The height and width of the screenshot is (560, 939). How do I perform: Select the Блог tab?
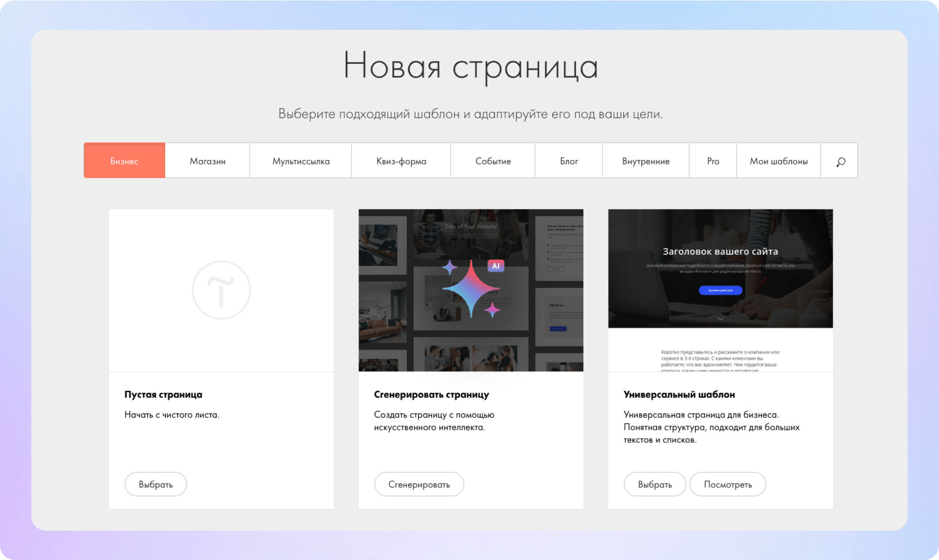(569, 161)
